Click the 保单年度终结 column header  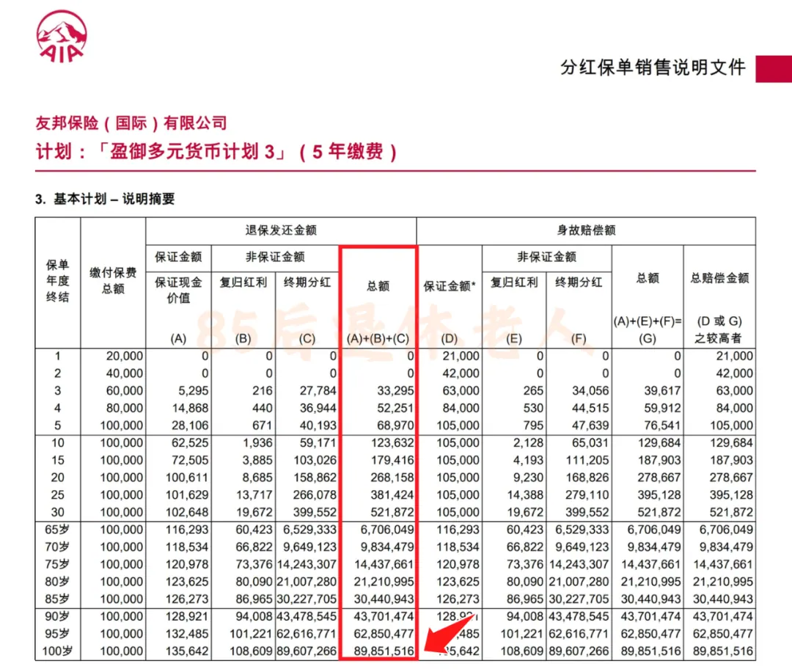click(58, 281)
